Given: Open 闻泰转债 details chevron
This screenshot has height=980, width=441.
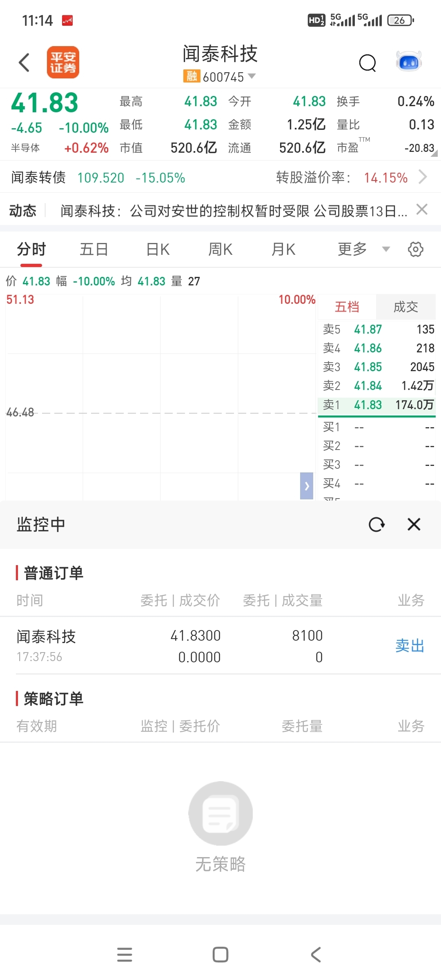Looking at the screenshot, I should 423,177.
